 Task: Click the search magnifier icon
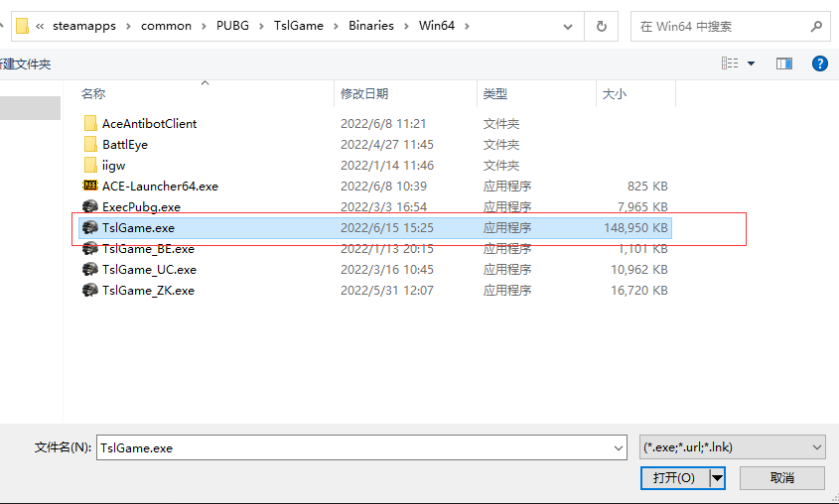(x=816, y=26)
